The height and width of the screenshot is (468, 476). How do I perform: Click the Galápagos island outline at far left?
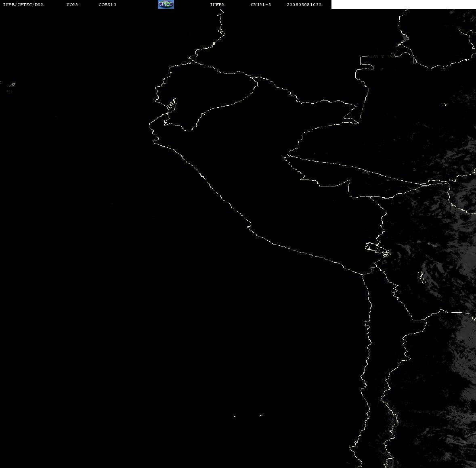tap(12, 85)
